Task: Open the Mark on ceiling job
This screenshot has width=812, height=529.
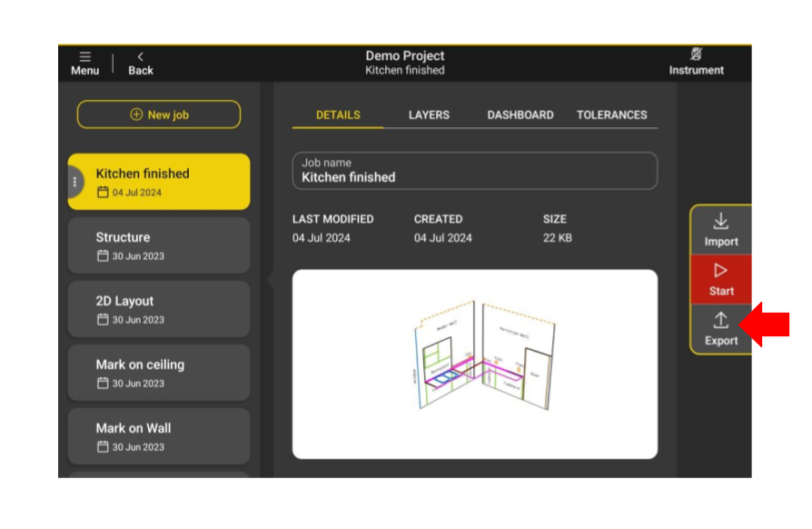Action: pos(159,373)
